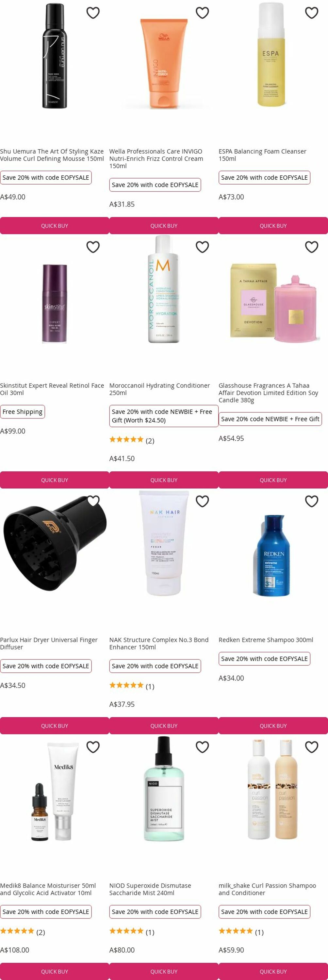Quick buy Moroccanoil Hydrating Conditioner
Screen dimensions: 328x980
[x=164, y=480]
